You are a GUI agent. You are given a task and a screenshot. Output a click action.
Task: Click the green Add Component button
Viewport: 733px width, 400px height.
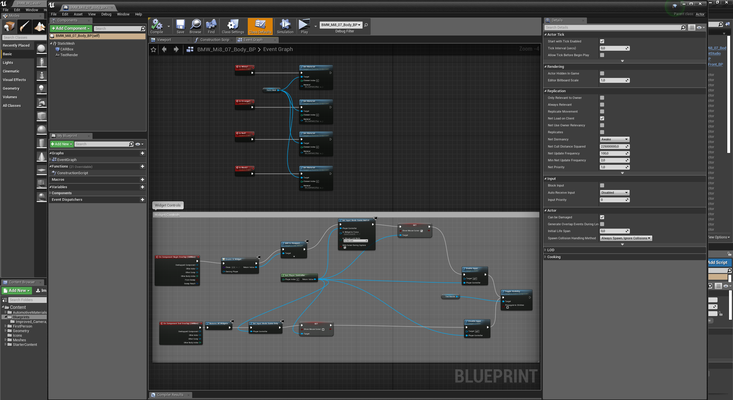(71, 27)
